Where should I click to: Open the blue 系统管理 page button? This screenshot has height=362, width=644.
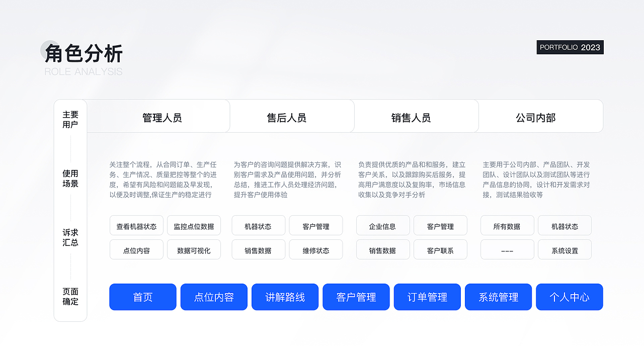[499, 297]
